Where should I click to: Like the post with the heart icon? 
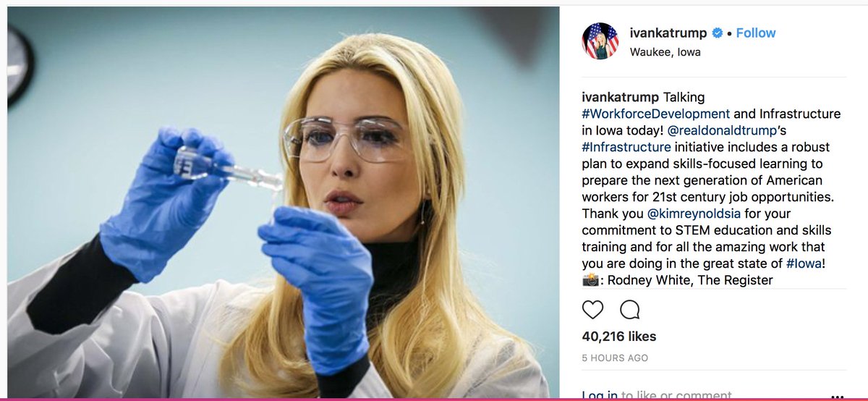(592, 310)
